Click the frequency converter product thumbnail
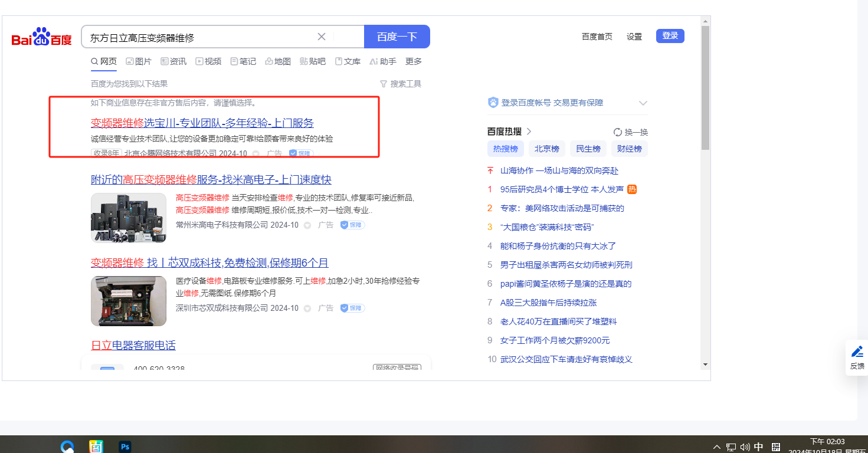 (129, 218)
